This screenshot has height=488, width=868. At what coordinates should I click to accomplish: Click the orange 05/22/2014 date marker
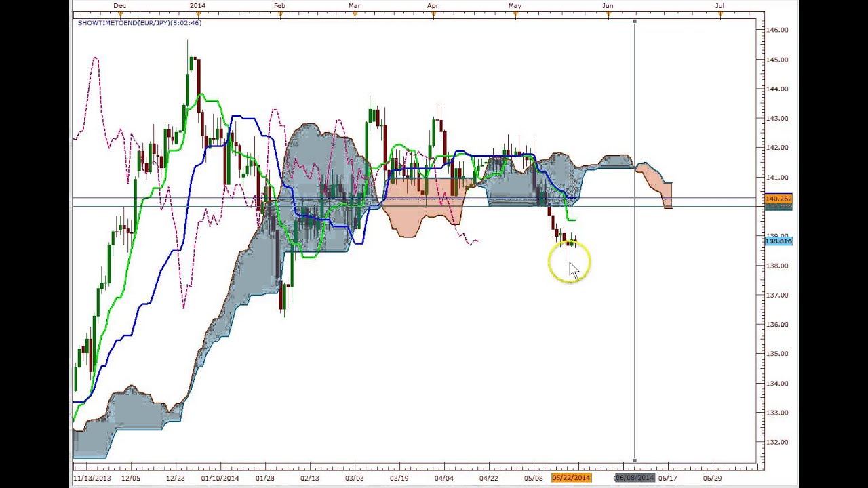(571, 479)
